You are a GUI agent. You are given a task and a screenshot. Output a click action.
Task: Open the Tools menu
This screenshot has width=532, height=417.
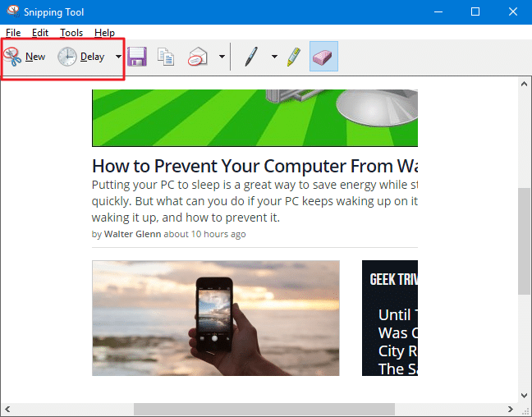point(71,33)
